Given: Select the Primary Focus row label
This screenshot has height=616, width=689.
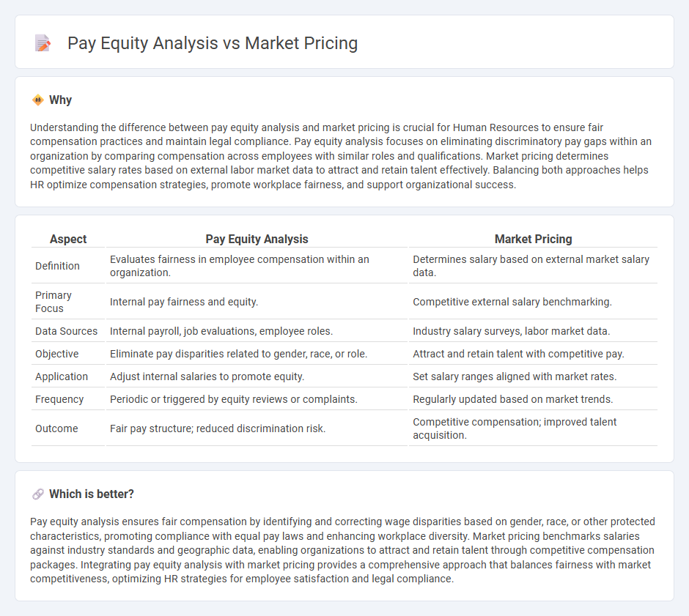Looking at the screenshot, I should click(54, 302).
